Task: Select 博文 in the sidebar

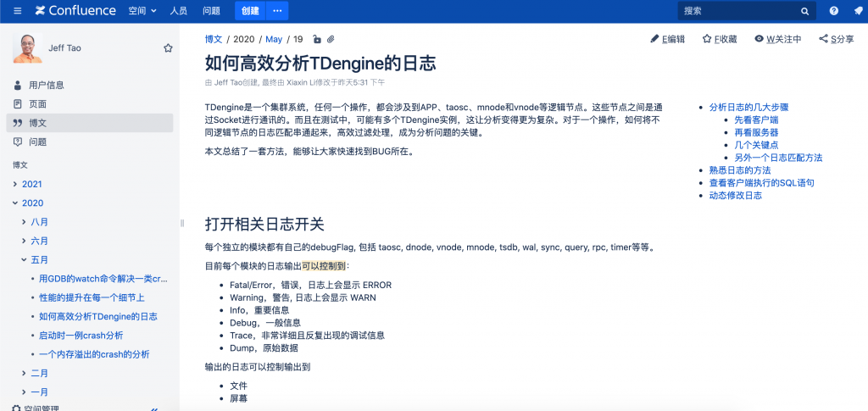Action: [x=90, y=123]
